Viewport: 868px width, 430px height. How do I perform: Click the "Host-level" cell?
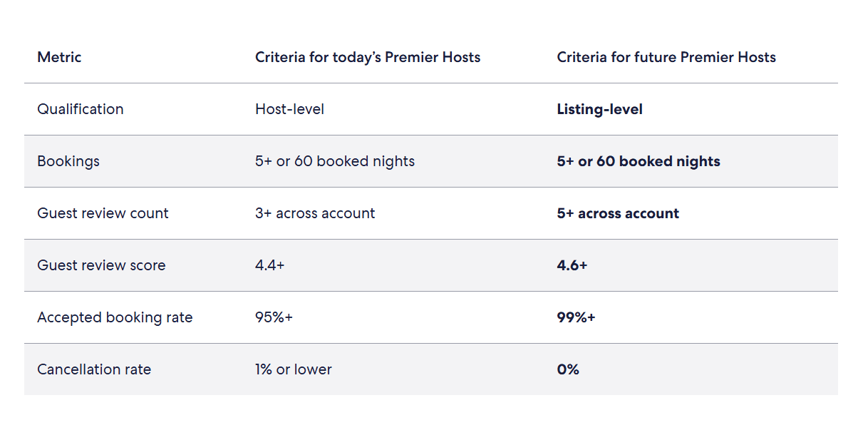tap(289, 109)
